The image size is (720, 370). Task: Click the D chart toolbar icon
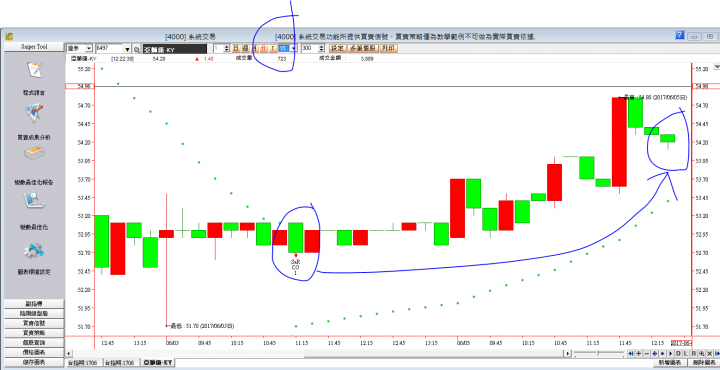[678, 353]
